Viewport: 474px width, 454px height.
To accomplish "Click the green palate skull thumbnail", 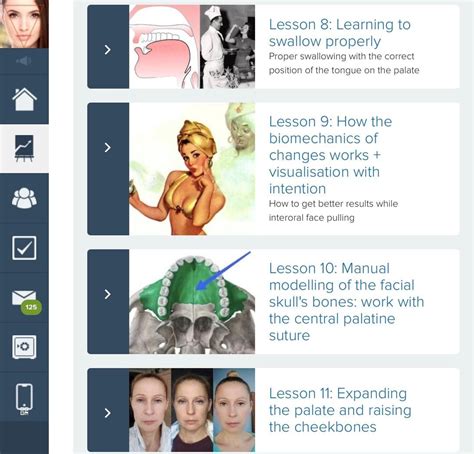I will pos(192,302).
